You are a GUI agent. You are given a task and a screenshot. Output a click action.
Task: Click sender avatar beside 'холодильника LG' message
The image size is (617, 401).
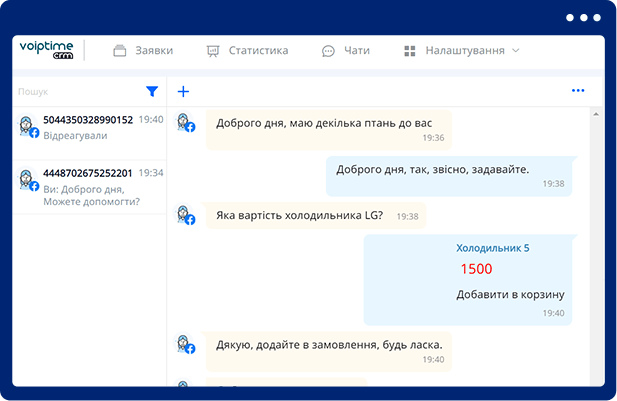point(185,214)
